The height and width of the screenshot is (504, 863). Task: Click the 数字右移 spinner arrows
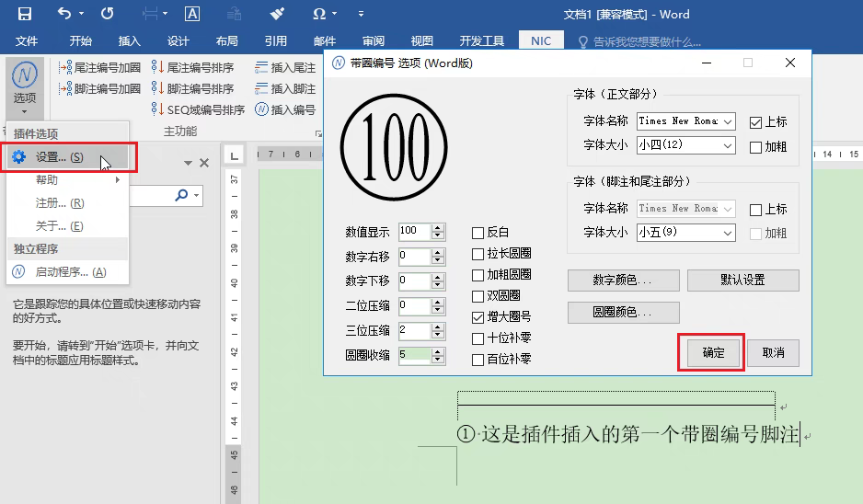438,257
